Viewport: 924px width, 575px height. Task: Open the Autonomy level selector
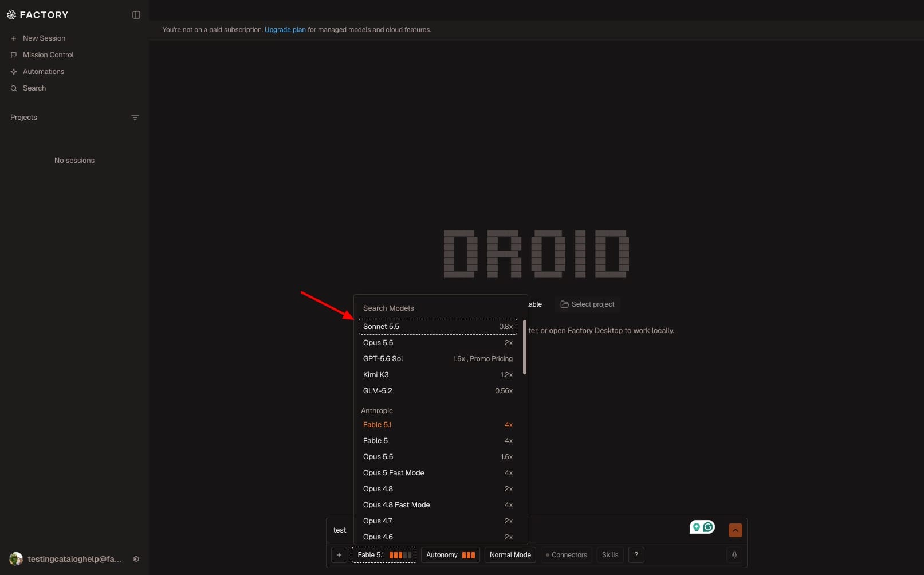(450, 555)
